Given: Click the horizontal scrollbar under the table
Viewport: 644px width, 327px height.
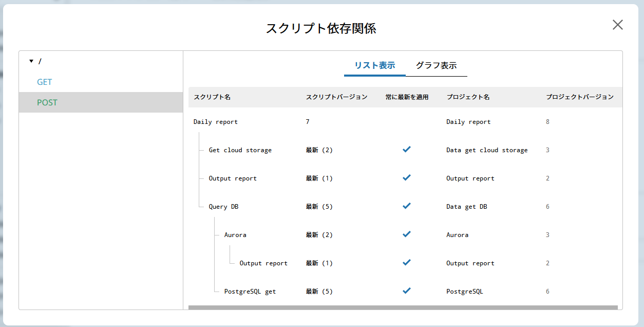Looking at the screenshot, I should point(403,307).
